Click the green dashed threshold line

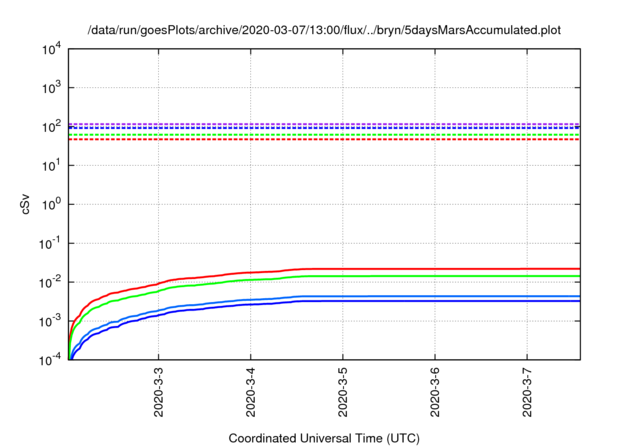(x=324, y=135)
